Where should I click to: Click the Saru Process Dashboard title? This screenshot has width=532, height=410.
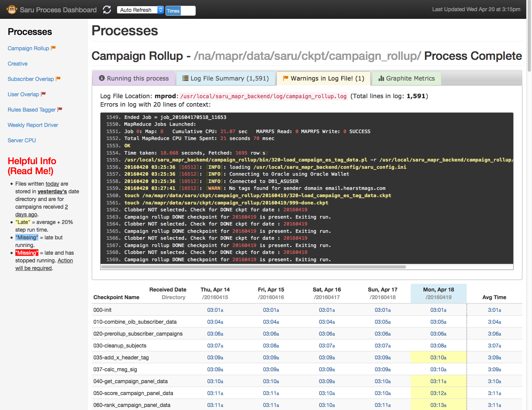coord(58,10)
